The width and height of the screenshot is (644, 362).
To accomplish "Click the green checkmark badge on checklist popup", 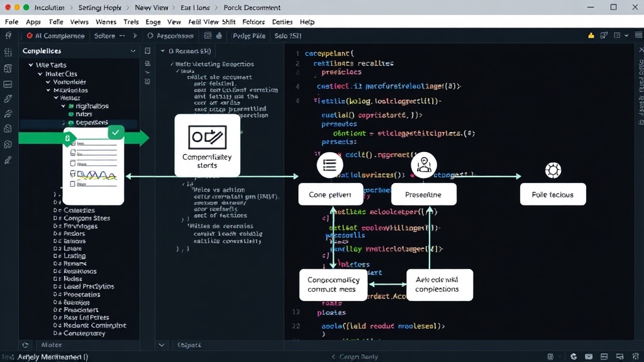I will click(116, 132).
